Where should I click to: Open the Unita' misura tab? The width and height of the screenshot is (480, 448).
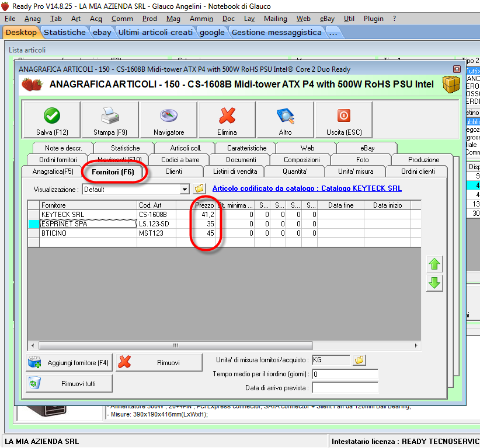pyautogui.click(x=356, y=171)
